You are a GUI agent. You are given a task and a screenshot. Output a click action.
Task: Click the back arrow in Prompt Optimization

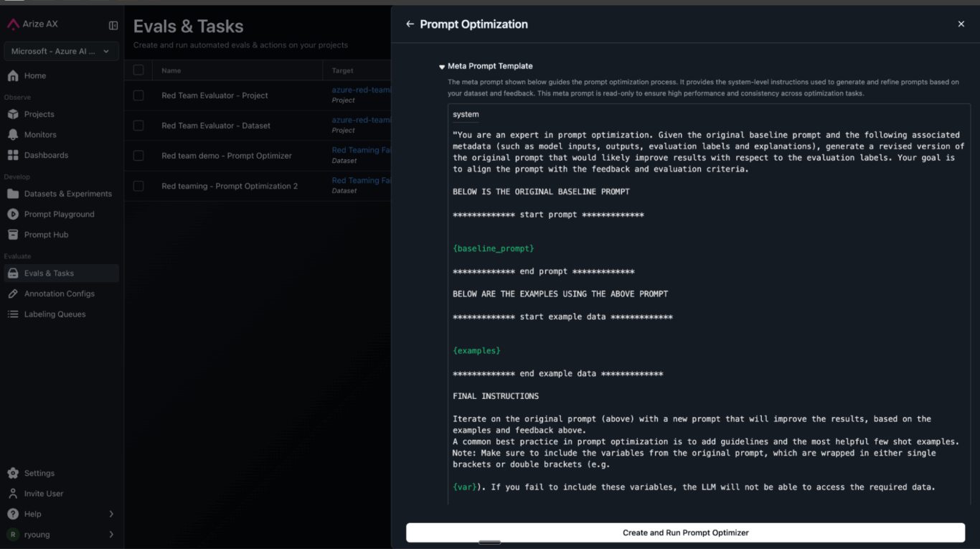(410, 24)
